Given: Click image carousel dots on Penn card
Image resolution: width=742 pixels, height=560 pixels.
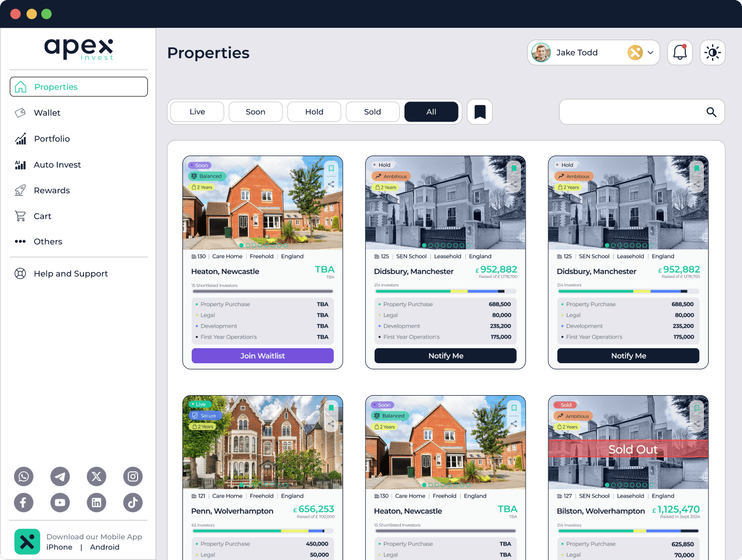Looking at the screenshot, I should [263, 485].
